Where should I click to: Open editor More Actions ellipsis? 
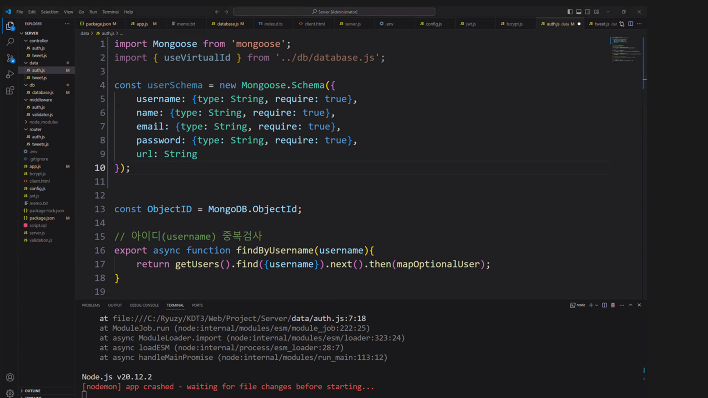click(639, 24)
